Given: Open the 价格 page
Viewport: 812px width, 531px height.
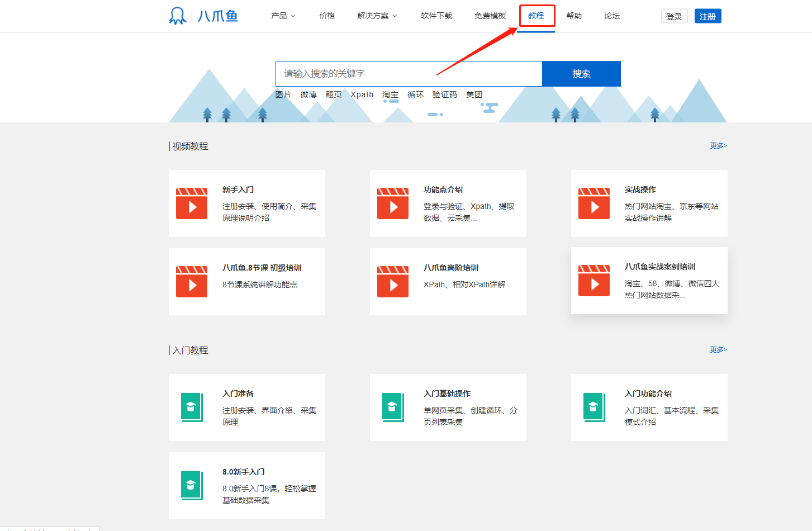Looking at the screenshot, I should click(327, 16).
